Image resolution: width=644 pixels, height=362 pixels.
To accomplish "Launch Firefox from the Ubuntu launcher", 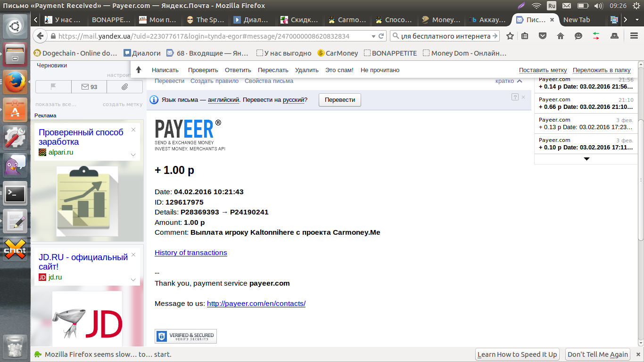I will coord(15,82).
